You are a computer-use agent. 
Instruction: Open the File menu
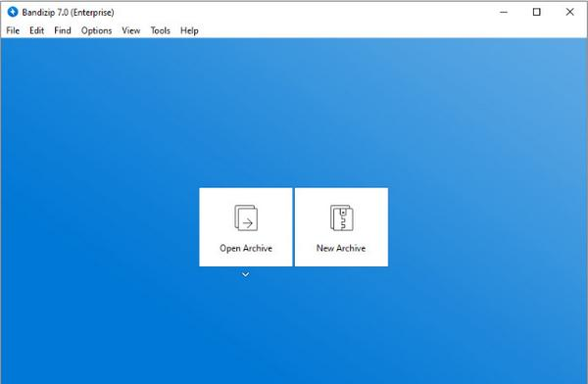(x=13, y=30)
